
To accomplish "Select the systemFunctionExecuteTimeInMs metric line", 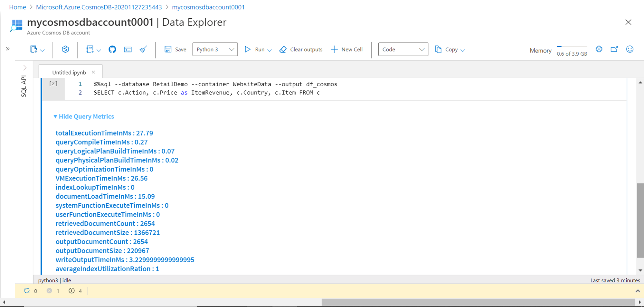I will (x=112, y=205).
